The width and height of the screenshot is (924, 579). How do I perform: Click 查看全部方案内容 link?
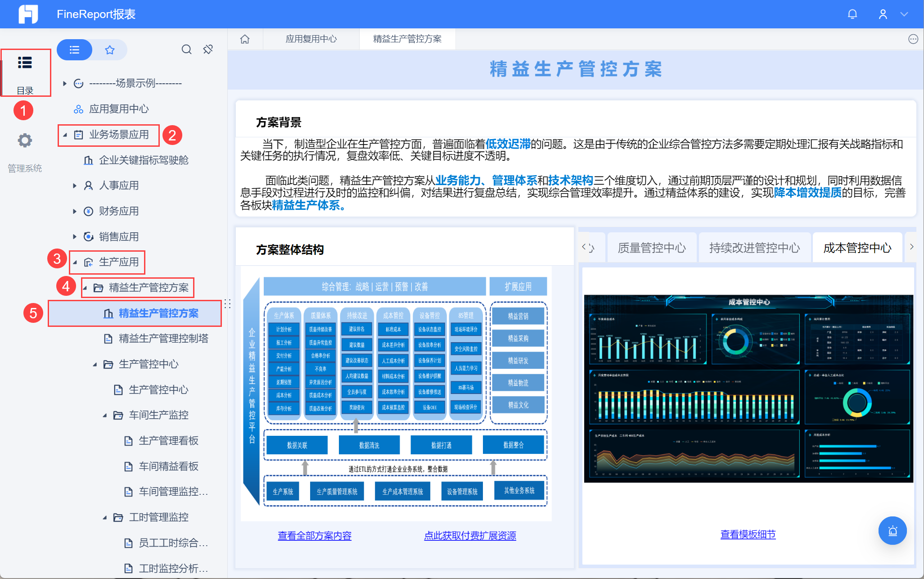pyautogui.click(x=314, y=535)
